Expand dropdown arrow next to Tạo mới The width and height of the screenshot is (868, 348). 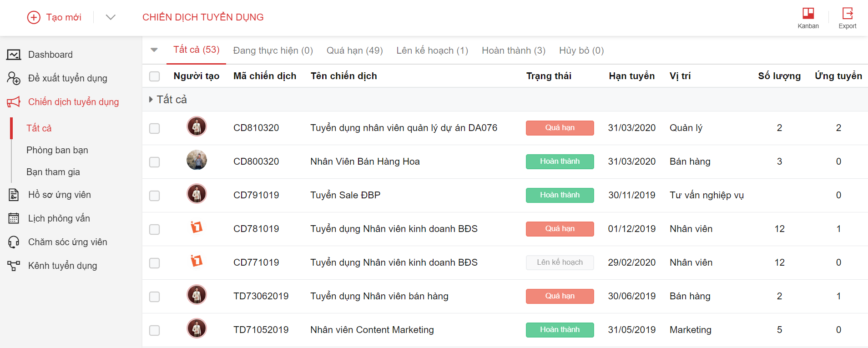click(111, 17)
